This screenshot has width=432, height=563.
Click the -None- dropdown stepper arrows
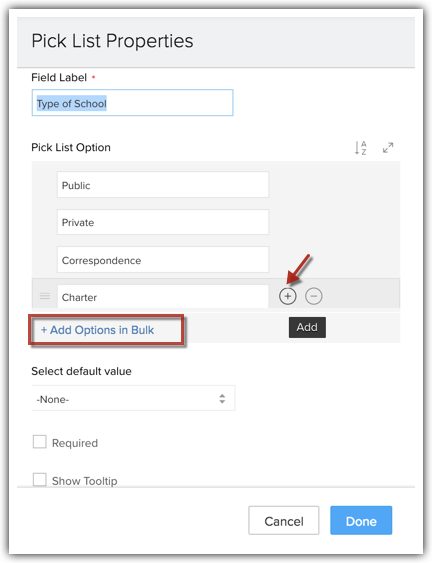tap(222, 399)
